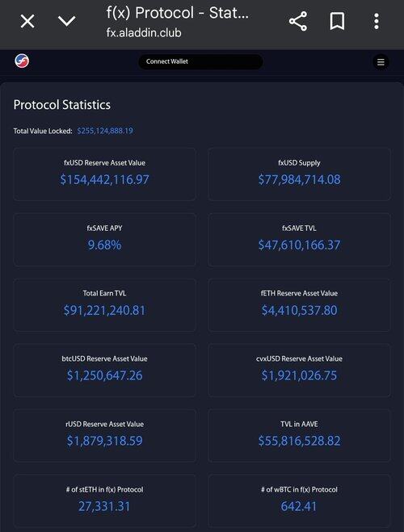Select the fxSAVE APY 9.68% card
The width and height of the screenshot is (404, 532).
(104, 240)
